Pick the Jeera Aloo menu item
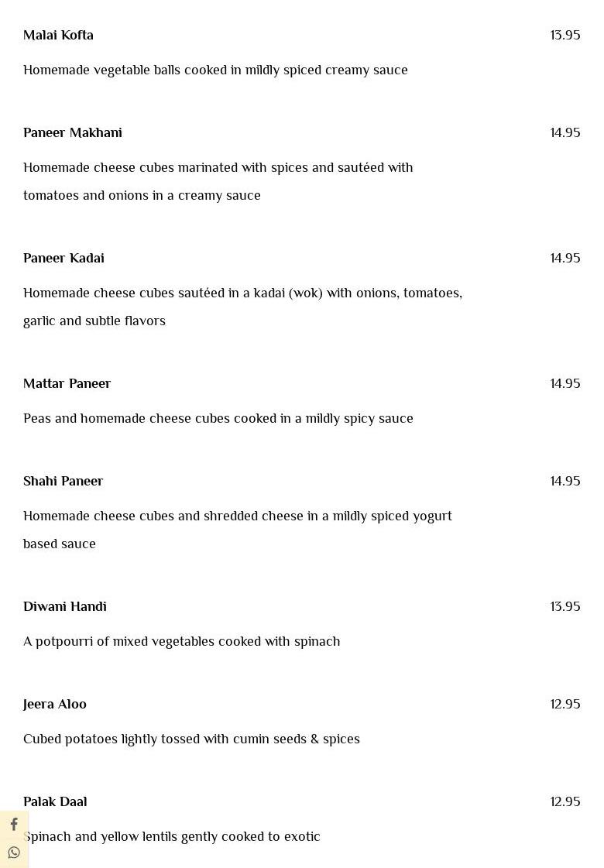 click(x=55, y=705)
